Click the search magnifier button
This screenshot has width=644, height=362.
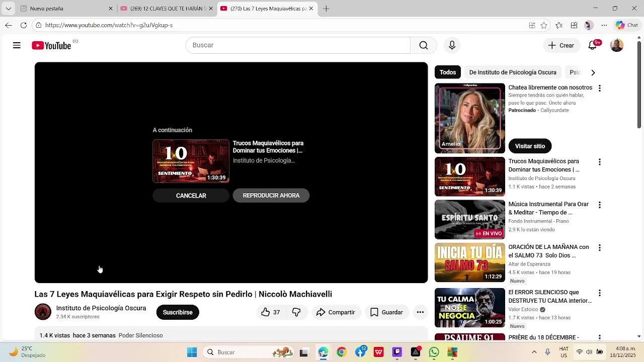[x=423, y=45]
